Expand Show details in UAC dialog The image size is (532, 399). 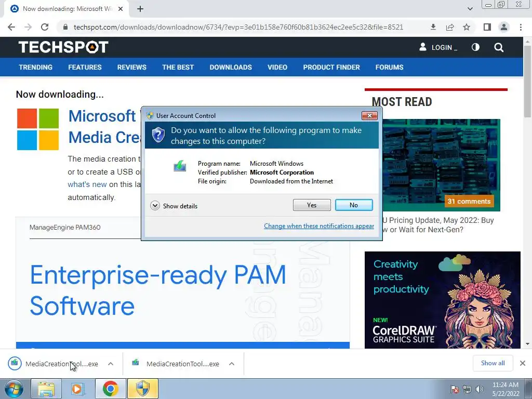pyautogui.click(x=174, y=206)
